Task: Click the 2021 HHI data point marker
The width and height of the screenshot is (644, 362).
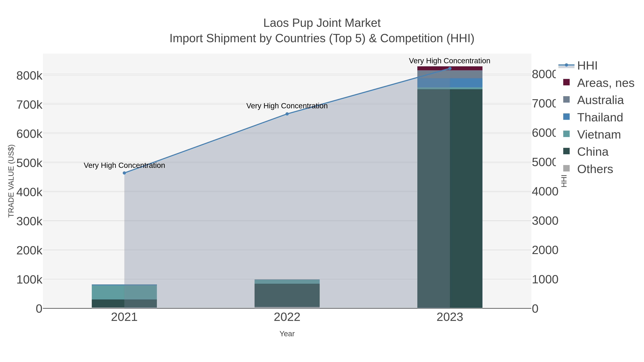Action: (124, 173)
